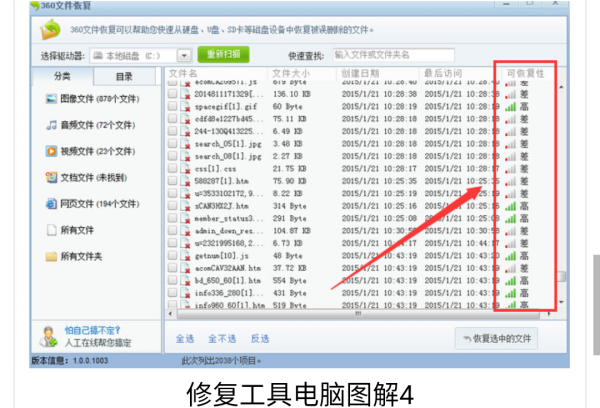Check the box for search_08[1].jpg
The height and width of the screenshot is (408, 600).
click(x=173, y=156)
